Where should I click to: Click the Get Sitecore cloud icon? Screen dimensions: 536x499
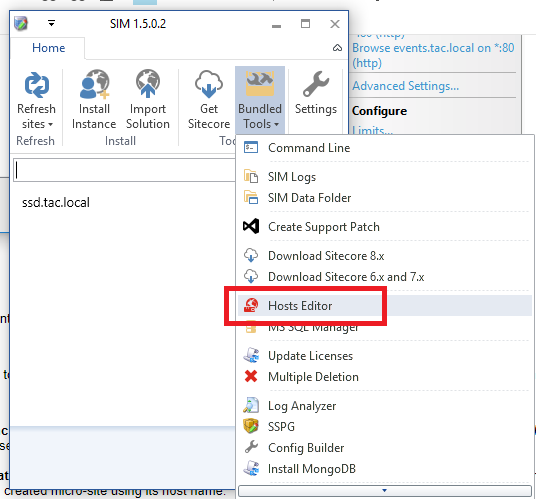tap(209, 84)
